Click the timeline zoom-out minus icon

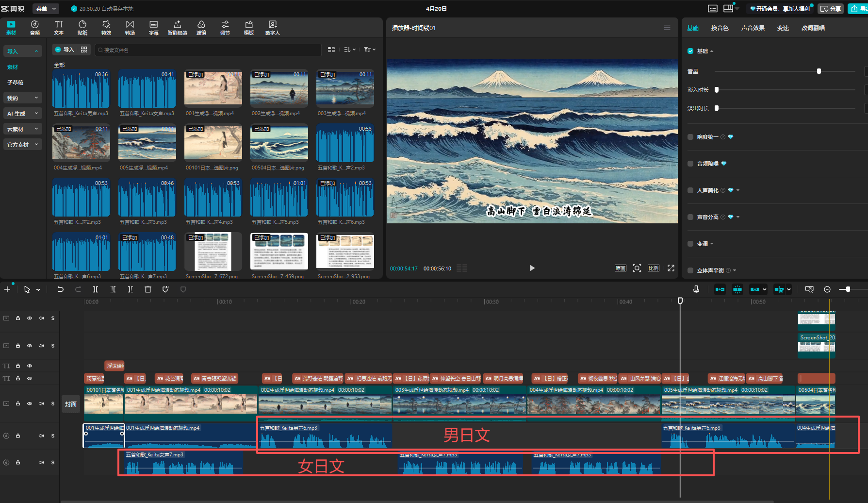[x=827, y=289]
